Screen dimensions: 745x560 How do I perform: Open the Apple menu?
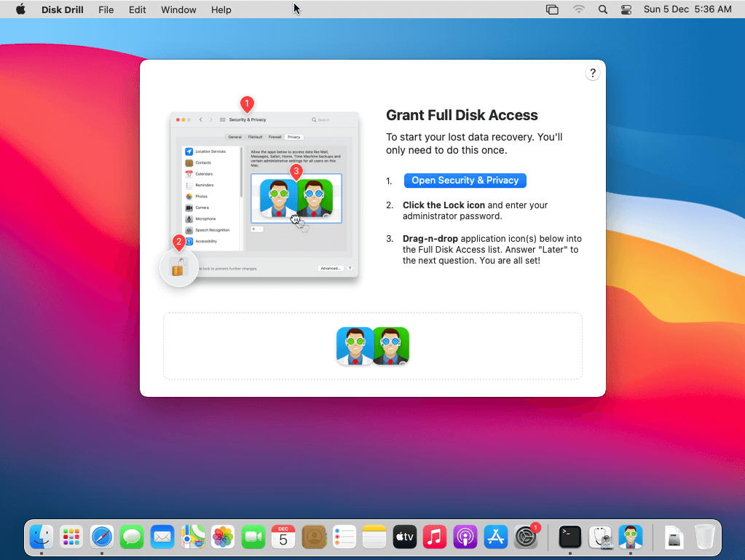click(20, 9)
